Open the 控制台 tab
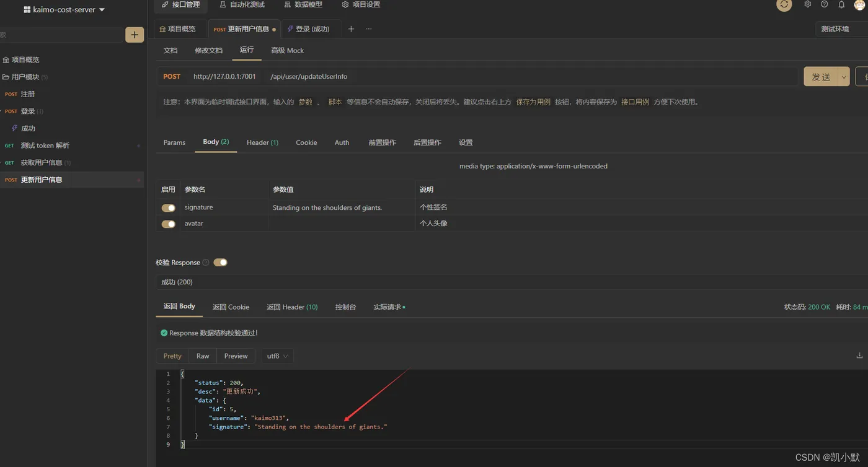 [345, 307]
